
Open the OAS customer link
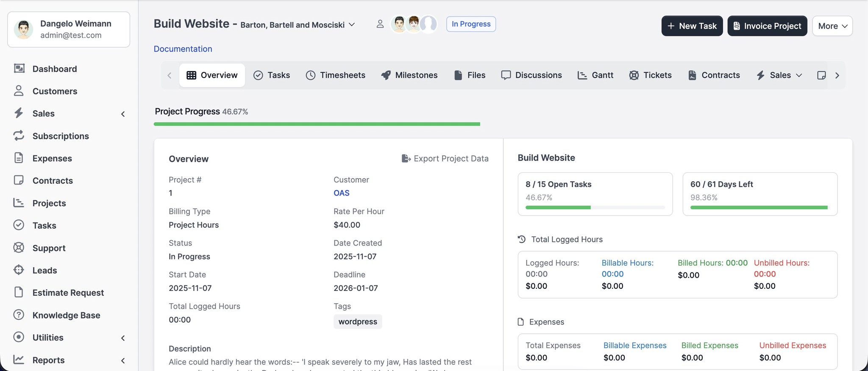pos(341,193)
